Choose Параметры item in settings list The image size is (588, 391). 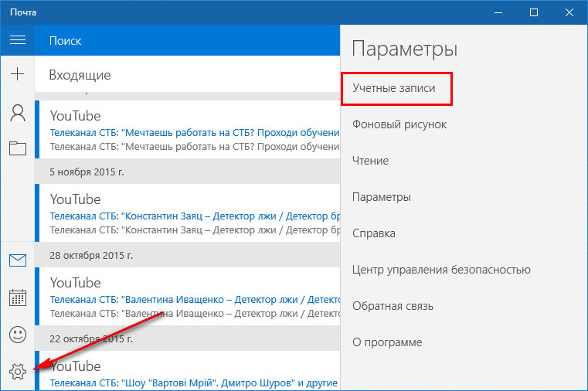[382, 197]
